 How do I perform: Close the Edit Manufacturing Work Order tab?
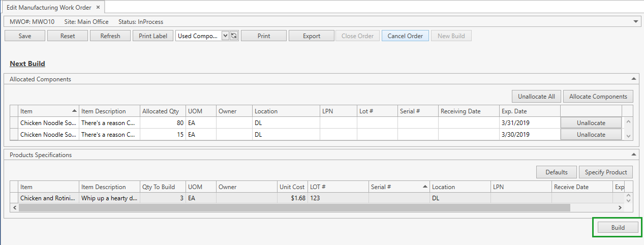click(x=98, y=7)
